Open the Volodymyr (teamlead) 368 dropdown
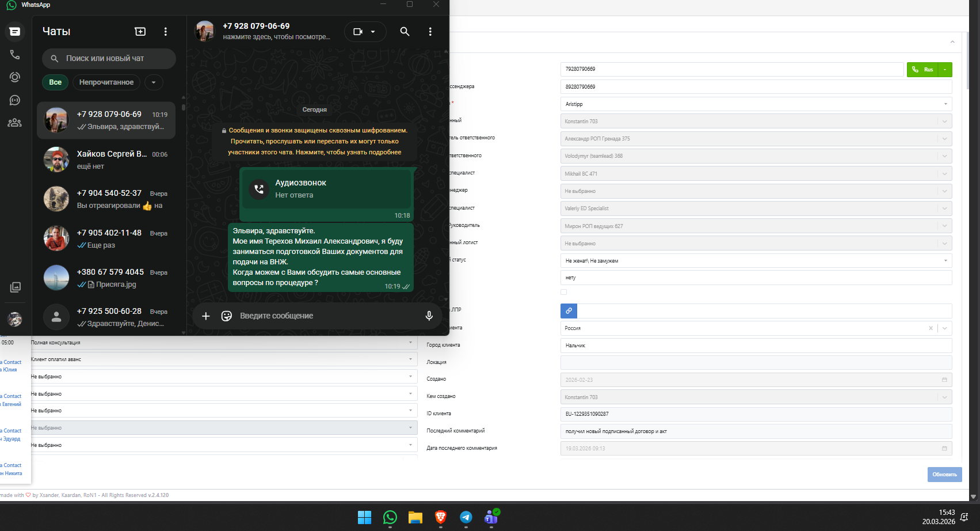Screen dimensions: 980x531 click(x=756, y=156)
